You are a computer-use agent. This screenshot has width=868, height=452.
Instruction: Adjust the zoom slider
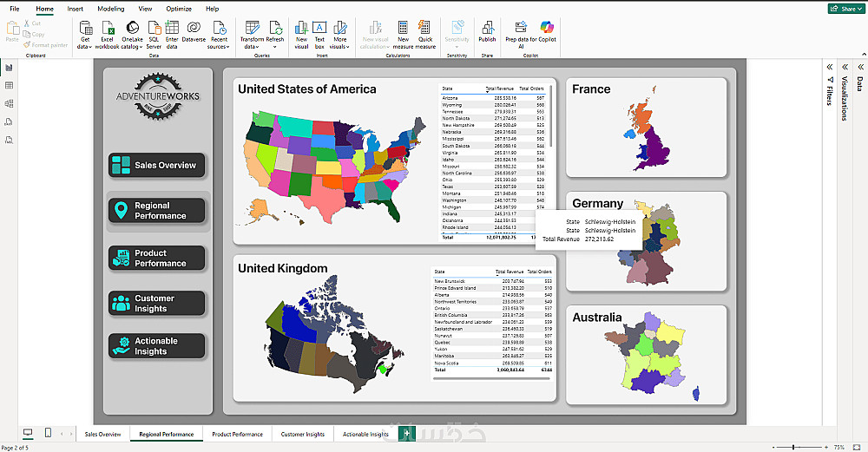pyautogui.click(x=793, y=447)
